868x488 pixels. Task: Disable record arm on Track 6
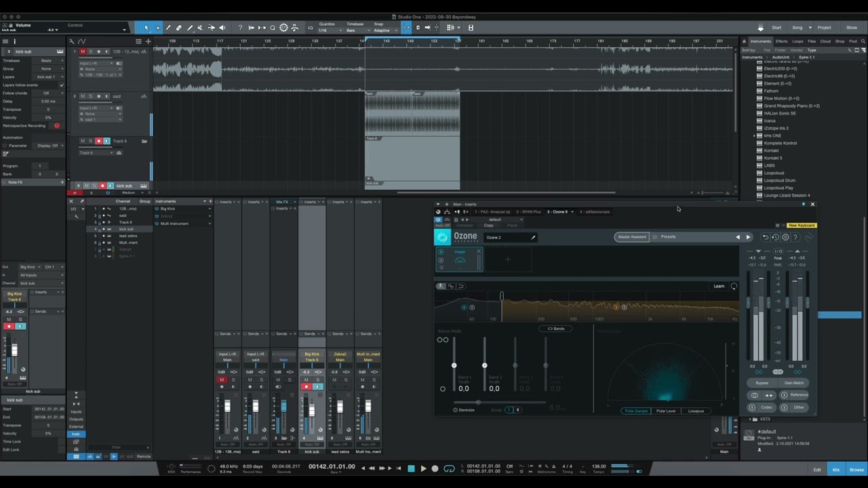pyautogui.click(x=98, y=141)
